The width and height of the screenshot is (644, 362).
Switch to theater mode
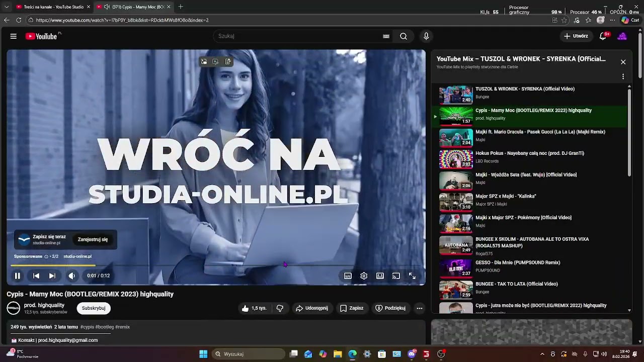(380, 276)
